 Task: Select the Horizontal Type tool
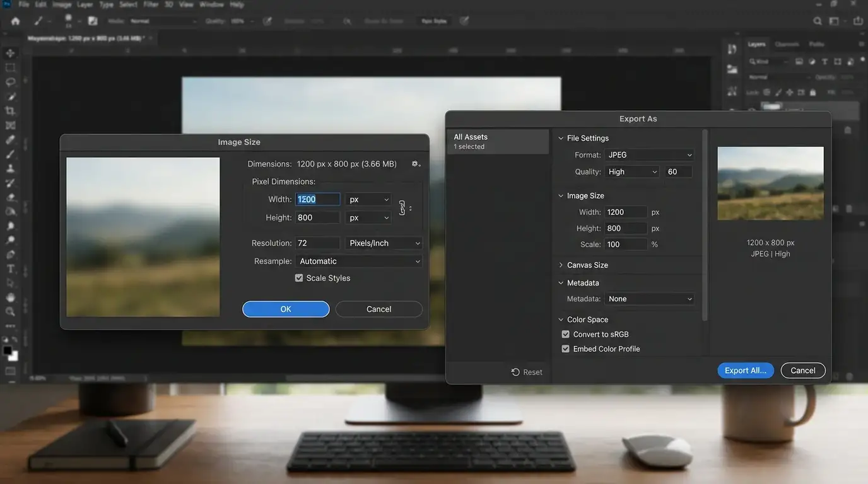pyautogui.click(x=10, y=269)
